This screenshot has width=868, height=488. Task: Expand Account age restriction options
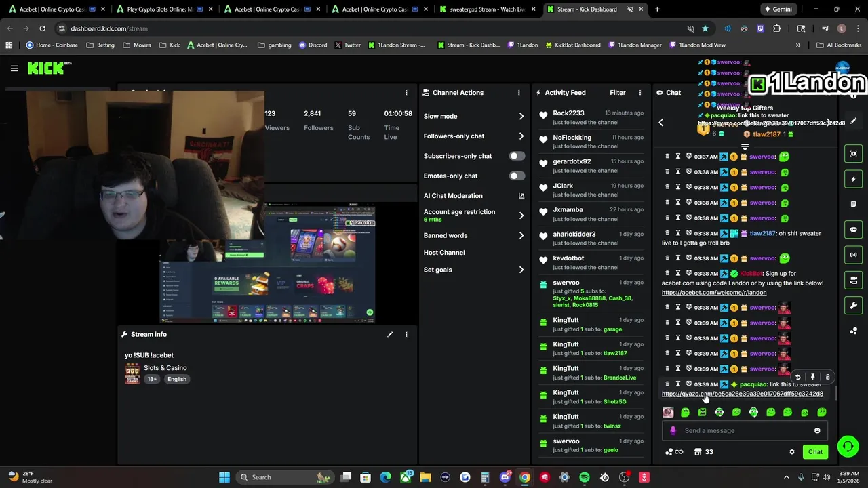point(521,216)
